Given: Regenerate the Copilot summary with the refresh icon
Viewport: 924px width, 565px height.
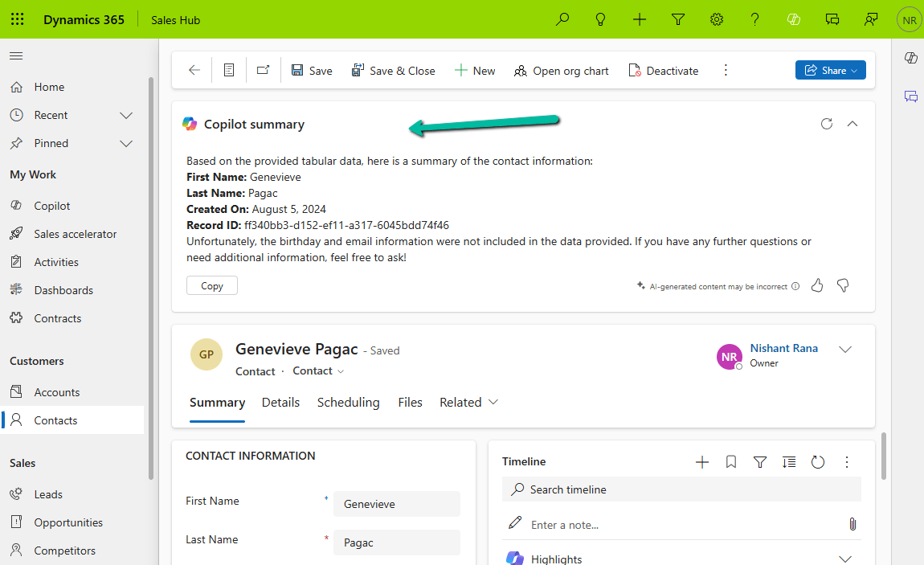Looking at the screenshot, I should [x=827, y=124].
